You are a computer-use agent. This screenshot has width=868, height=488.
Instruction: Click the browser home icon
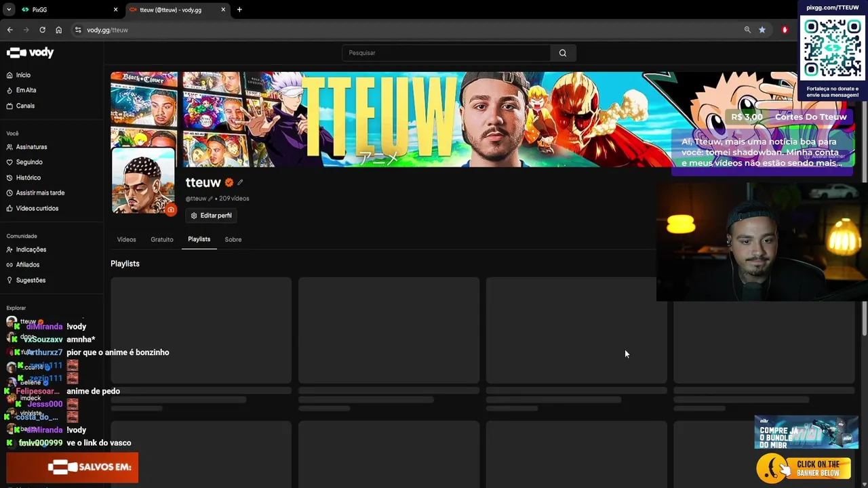tap(58, 30)
